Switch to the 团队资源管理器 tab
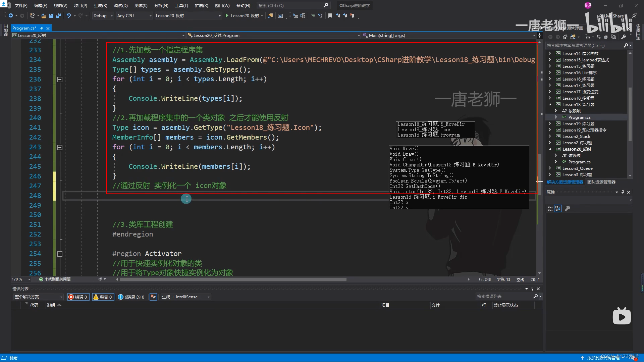The width and height of the screenshot is (644, 362). coord(601,182)
